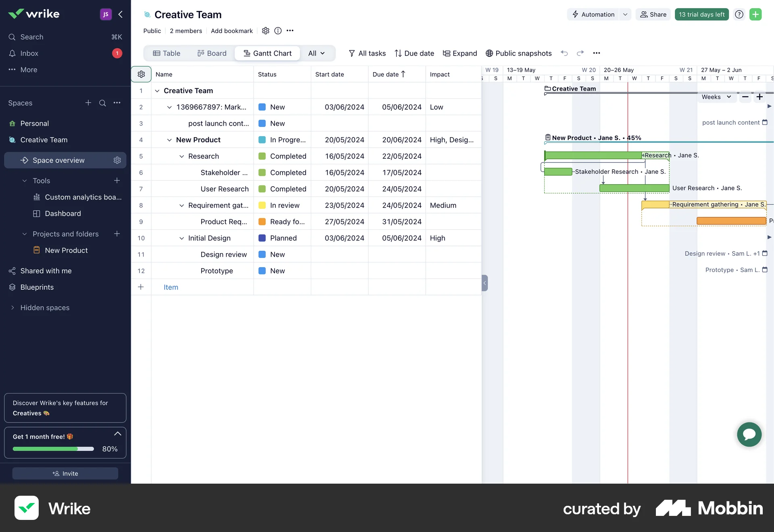Open the chat support bubble

(x=749, y=434)
